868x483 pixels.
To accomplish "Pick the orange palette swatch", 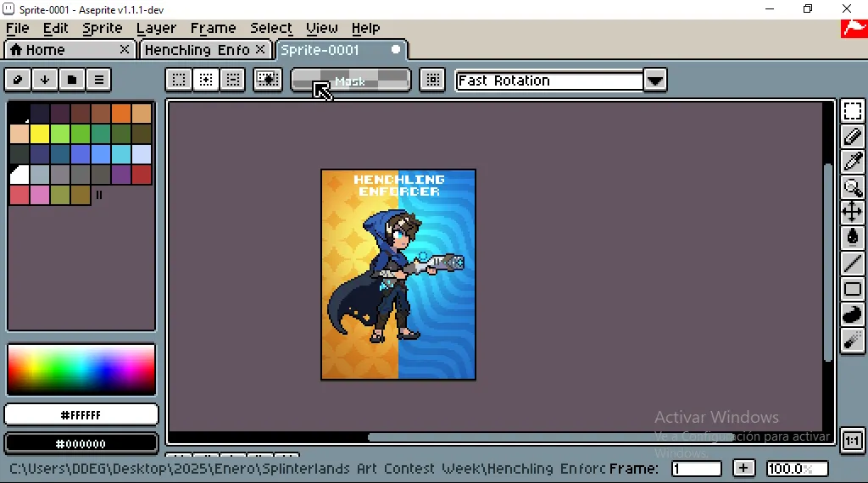I will (x=121, y=114).
